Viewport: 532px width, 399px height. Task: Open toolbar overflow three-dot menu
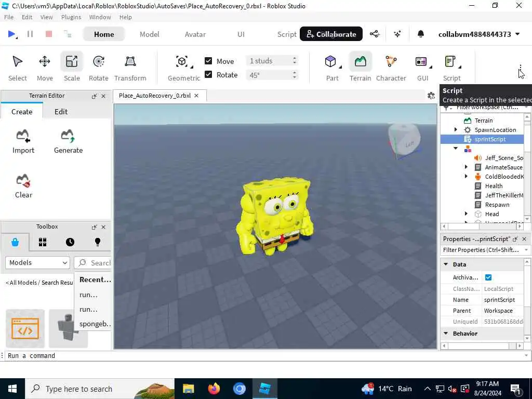(x=520, y=68)
